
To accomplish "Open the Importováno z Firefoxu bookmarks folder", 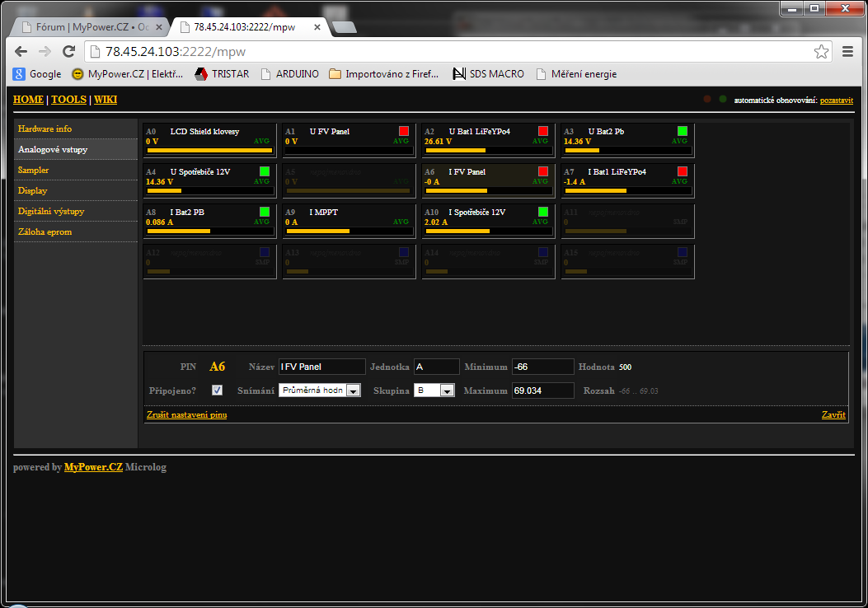I will click(x=383, y=73).
